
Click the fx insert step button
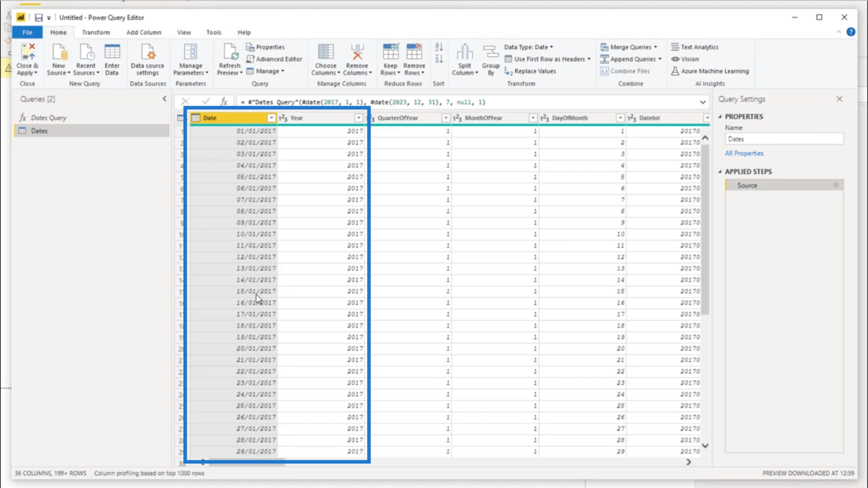click(x=224, y=102)
